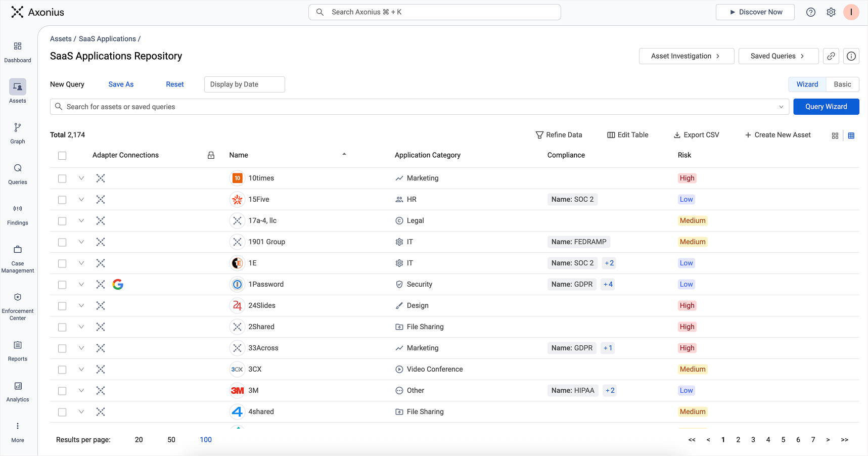Show 50 results per page
The width and height of the screenshot is (868, 456).
tap(171, 440)
